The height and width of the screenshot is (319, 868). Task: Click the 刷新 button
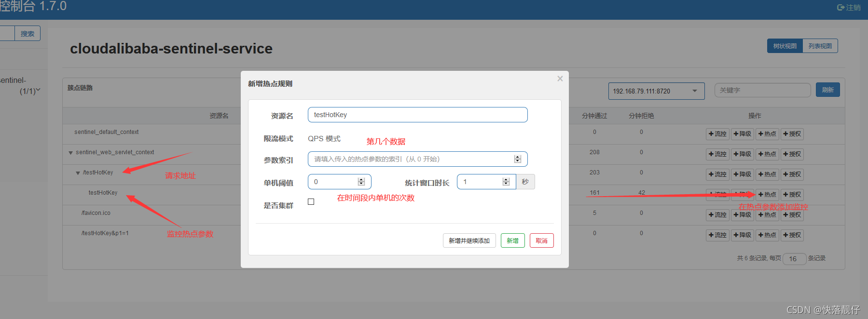(827, 90)
